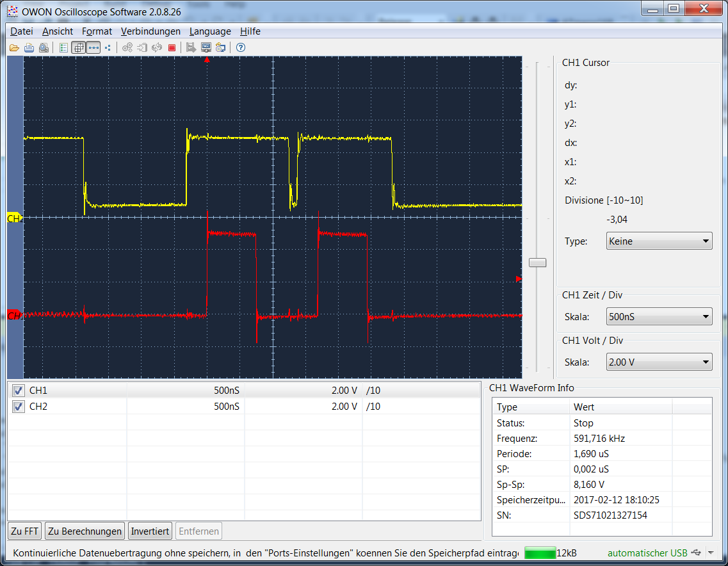Image resolution: width=728 pixels, height=566 pixels.
Task: Click the red Stop icon
Action: click(x=172, y=48)
